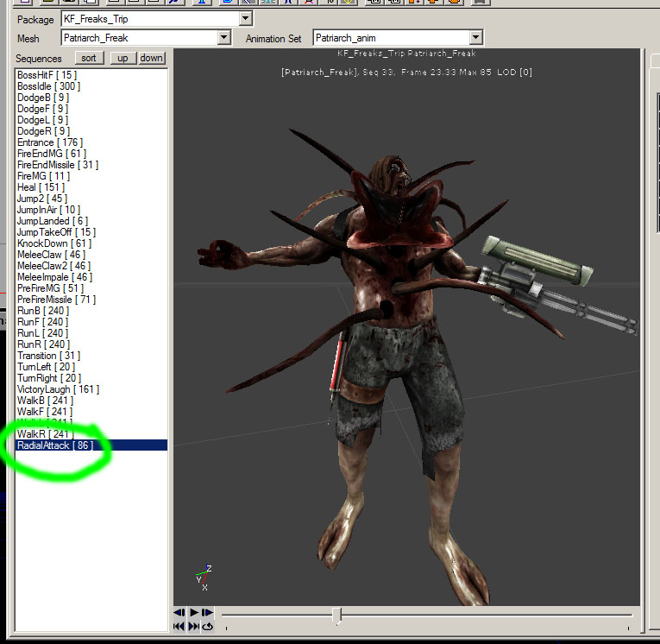
Task: Play the current animation sequence
Action: pyautogui.click(x=194, y=612)
